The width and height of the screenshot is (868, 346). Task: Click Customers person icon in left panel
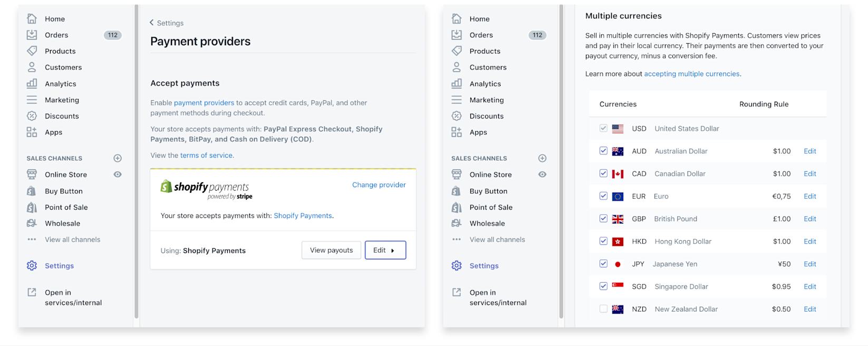(x=32, y=67)
